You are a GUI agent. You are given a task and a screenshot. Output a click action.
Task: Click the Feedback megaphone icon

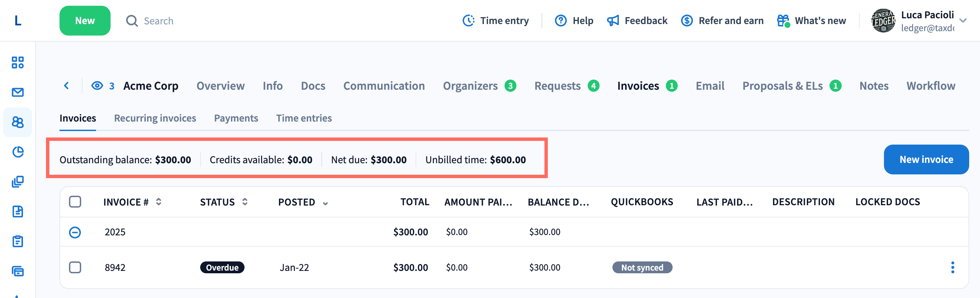(x=613, y=21)
